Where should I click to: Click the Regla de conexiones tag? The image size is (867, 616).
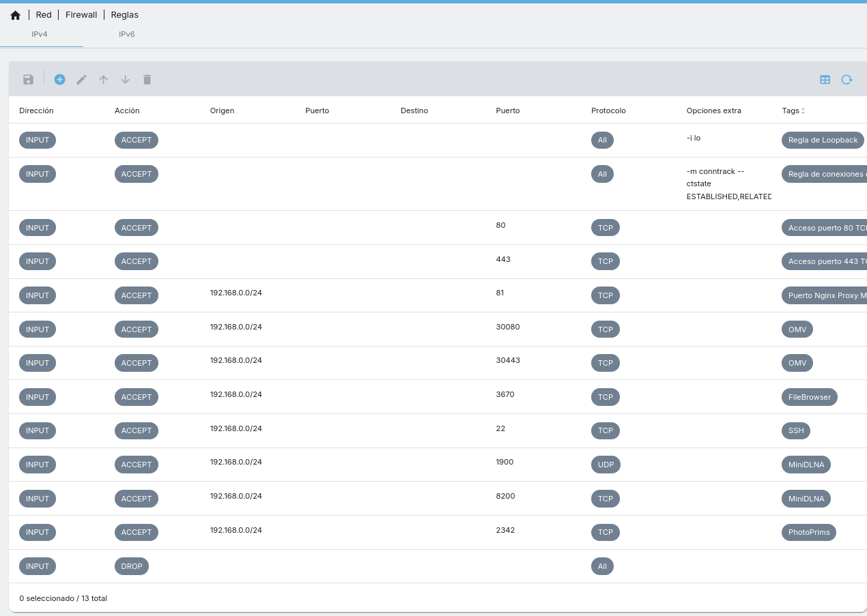[824, 174]
